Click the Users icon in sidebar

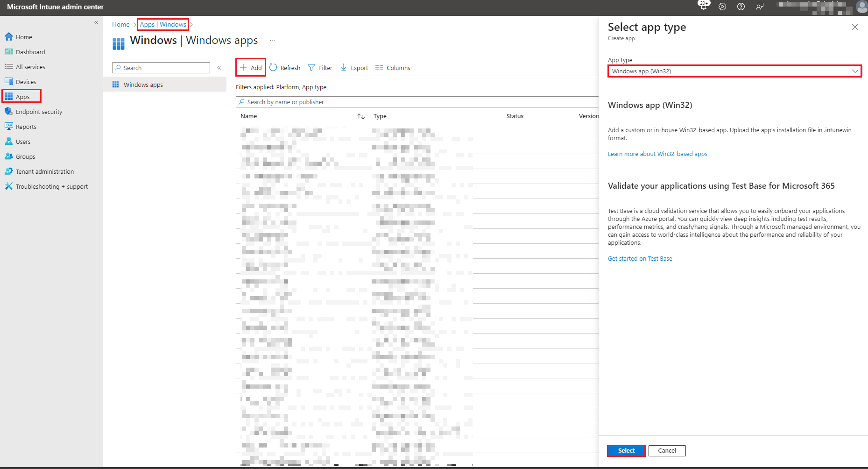[x=9, y=141]
